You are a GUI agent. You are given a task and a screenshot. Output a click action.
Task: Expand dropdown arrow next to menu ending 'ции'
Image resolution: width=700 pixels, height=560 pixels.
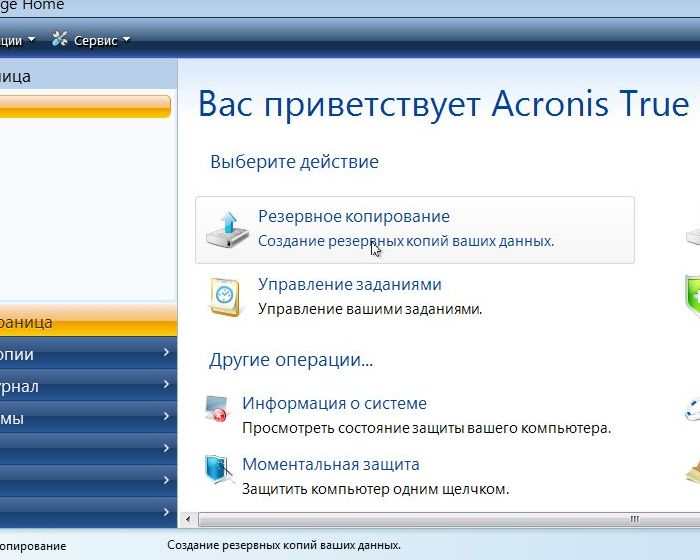[x=31, y=40]
